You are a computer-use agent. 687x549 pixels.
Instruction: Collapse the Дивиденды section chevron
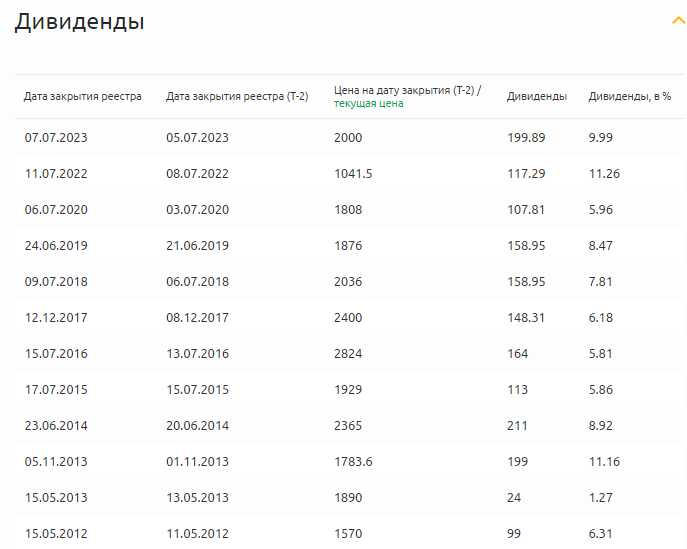coord(678,21)
